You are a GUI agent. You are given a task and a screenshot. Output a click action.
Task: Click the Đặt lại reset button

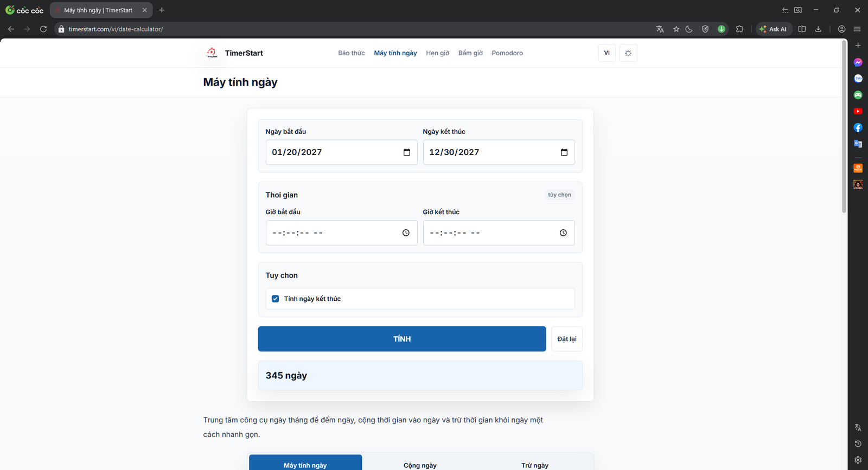click(x=567, y=339)
